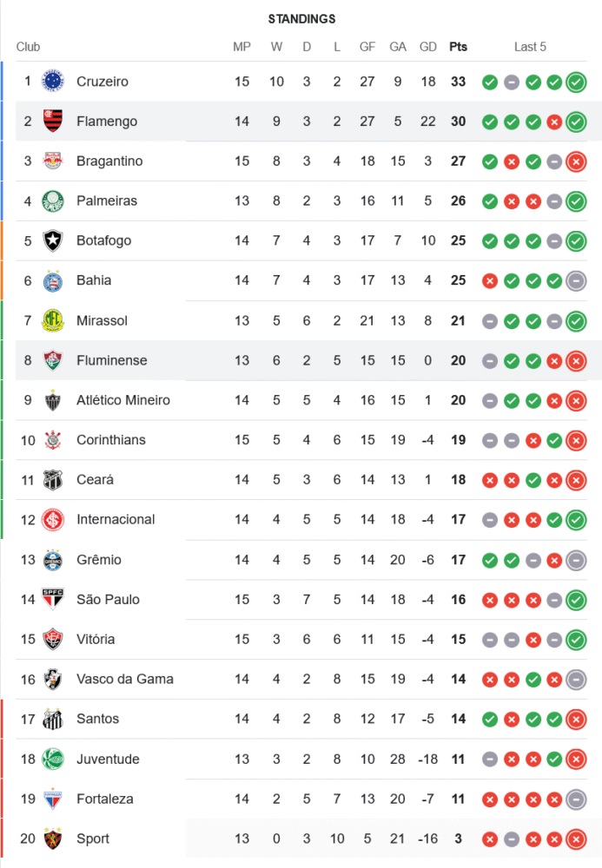Click the Palmeiras club crest icon
The image size is (602, 868).
pos(53,201)
